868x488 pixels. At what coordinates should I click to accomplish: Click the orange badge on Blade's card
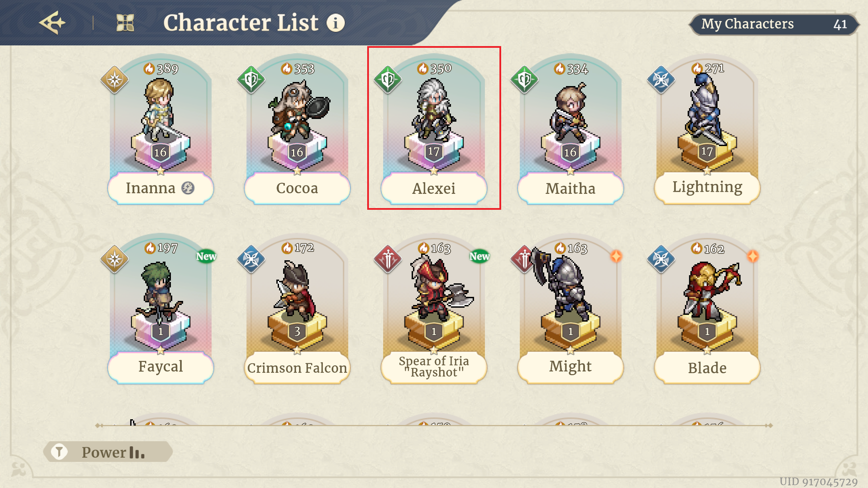753,256
